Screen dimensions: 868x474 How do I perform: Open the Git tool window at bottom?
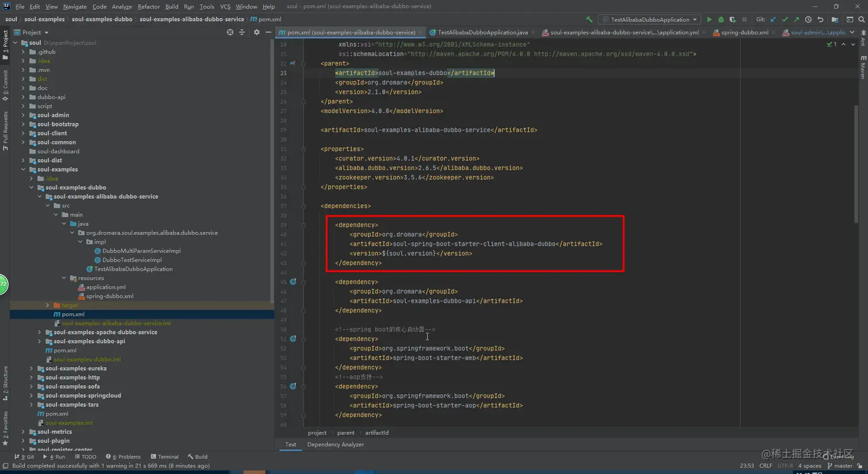(24, 457)
